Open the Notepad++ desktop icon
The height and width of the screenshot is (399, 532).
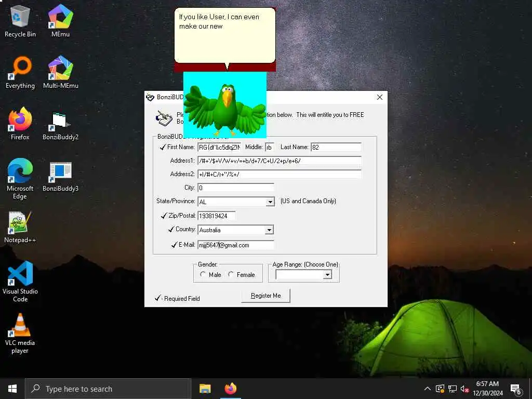click(x=20, y=228)
